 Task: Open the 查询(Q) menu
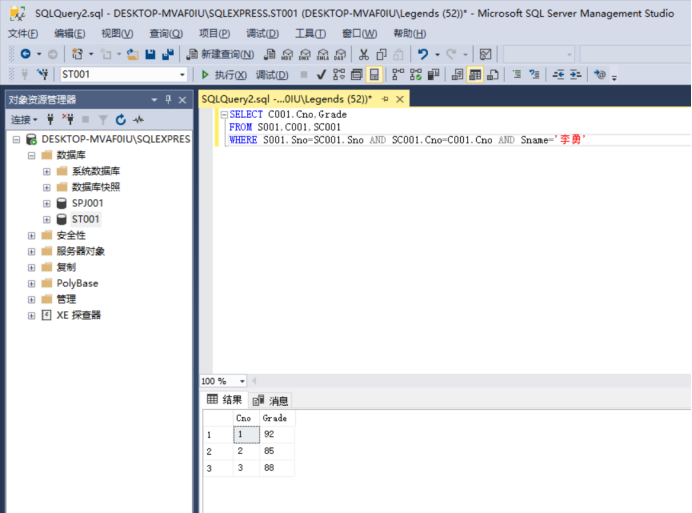tap(166, 34)
